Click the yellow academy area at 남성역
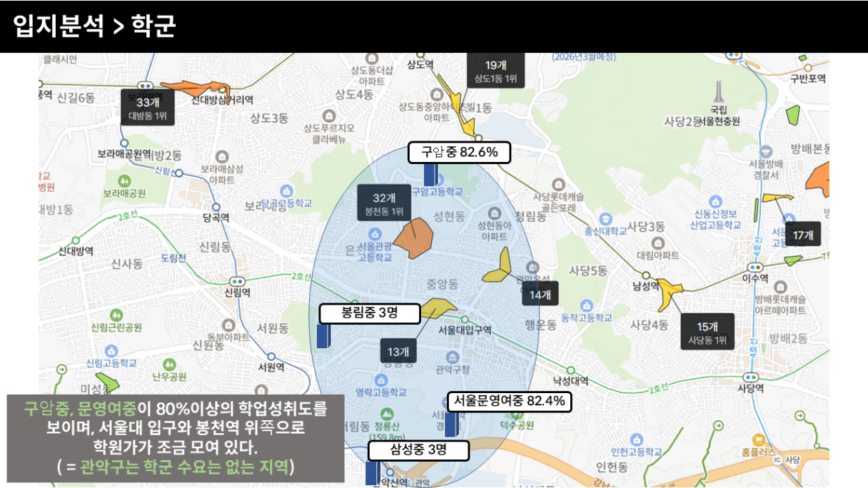Screen dimensions: 868x488 coord(669,293)
